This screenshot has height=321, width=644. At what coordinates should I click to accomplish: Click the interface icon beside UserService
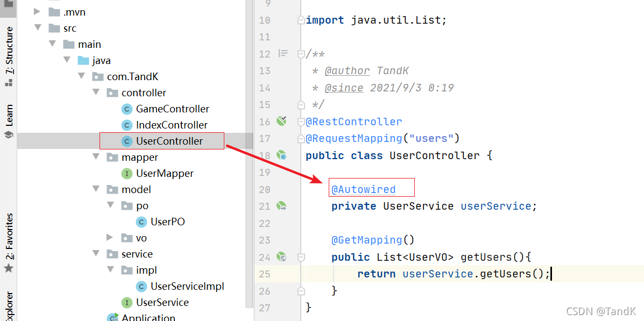127,302
